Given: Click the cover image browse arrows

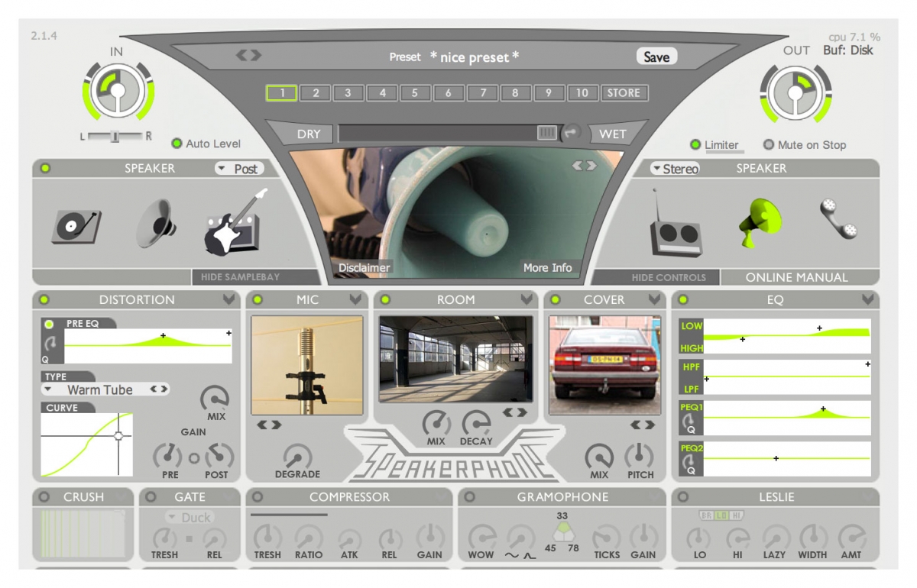Looking at the screenshot, I should click(643, 425).
